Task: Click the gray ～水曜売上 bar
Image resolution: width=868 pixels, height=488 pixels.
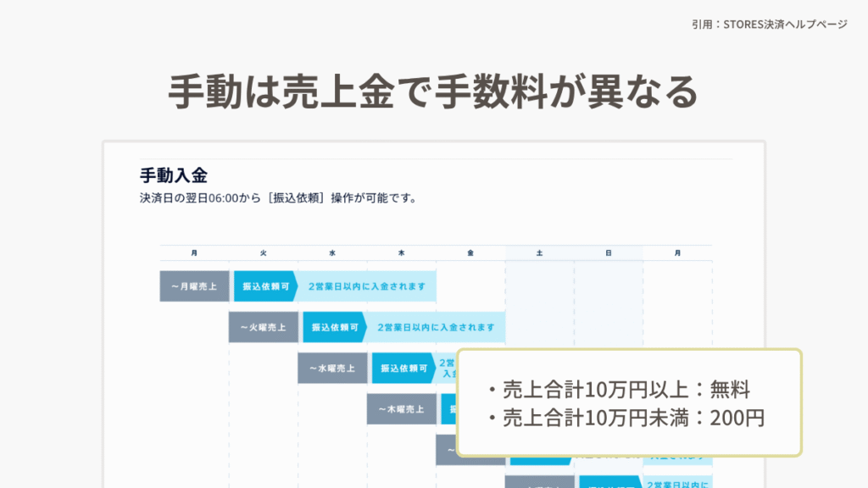Action: point(332,369)
